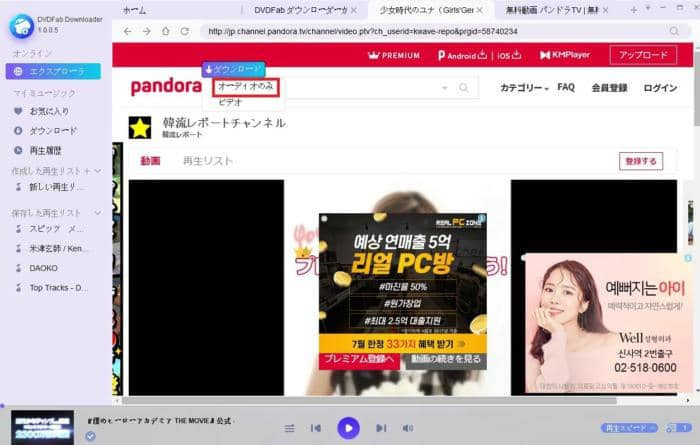The image size is (700, 445).
Task: Close the DVDFab ダウンローダー tab
Action: [354, 10]
